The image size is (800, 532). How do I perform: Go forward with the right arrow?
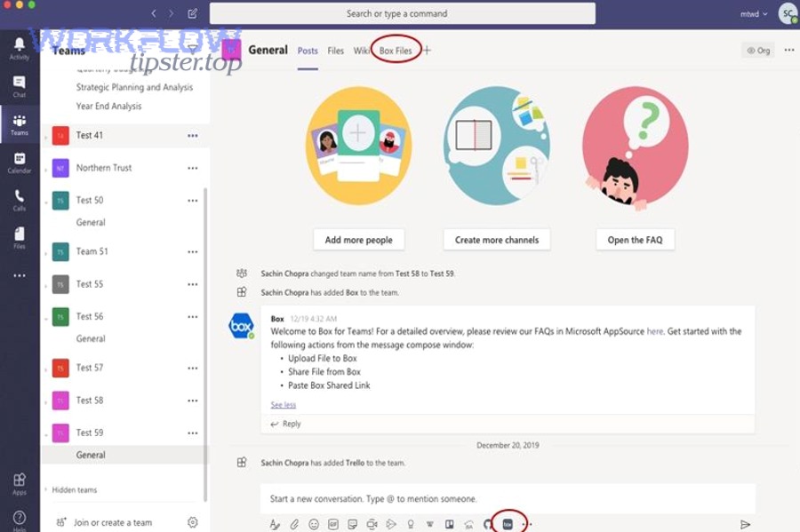coord(171,13)
